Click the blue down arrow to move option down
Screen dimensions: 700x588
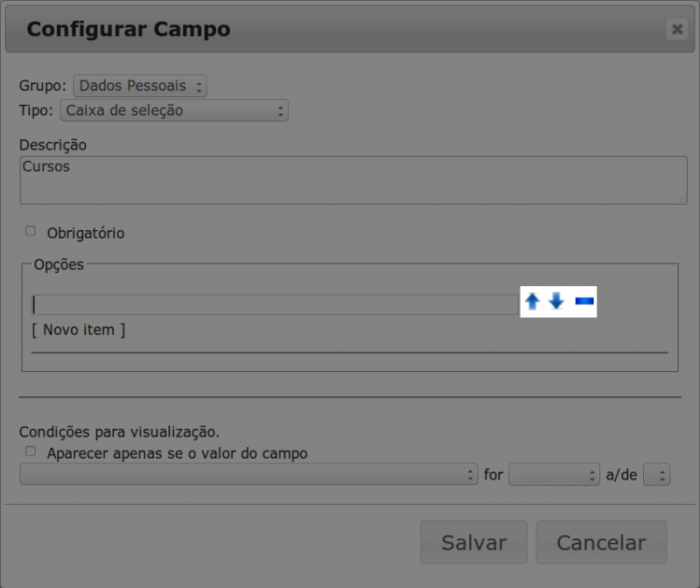(556, 302)
